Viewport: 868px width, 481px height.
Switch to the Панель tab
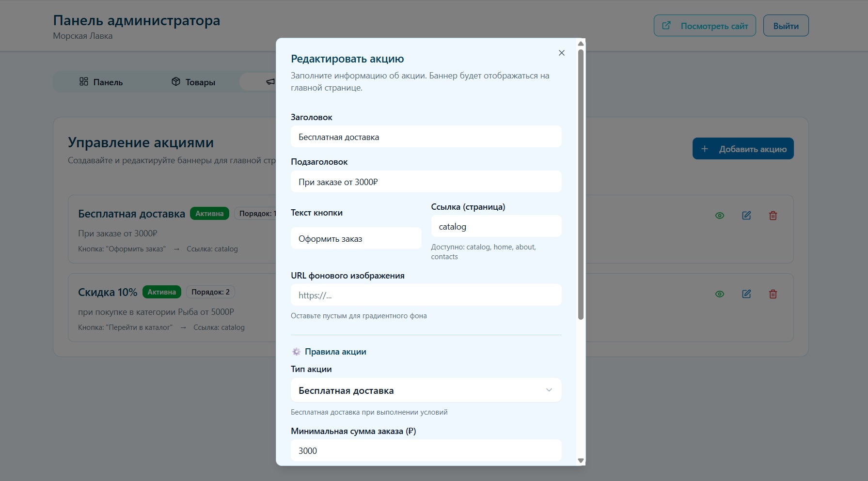pos(101,82)
